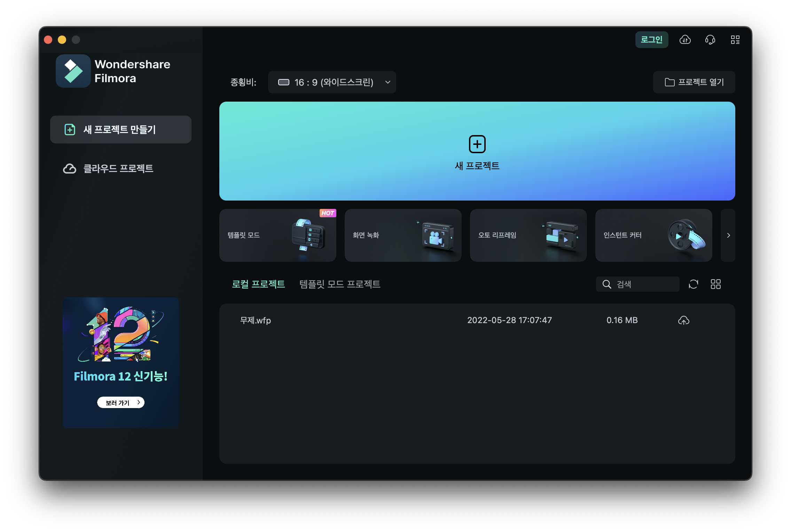Launch 템플릿 모드 card
The image size is (791, 532).
[x=277, y=235]
